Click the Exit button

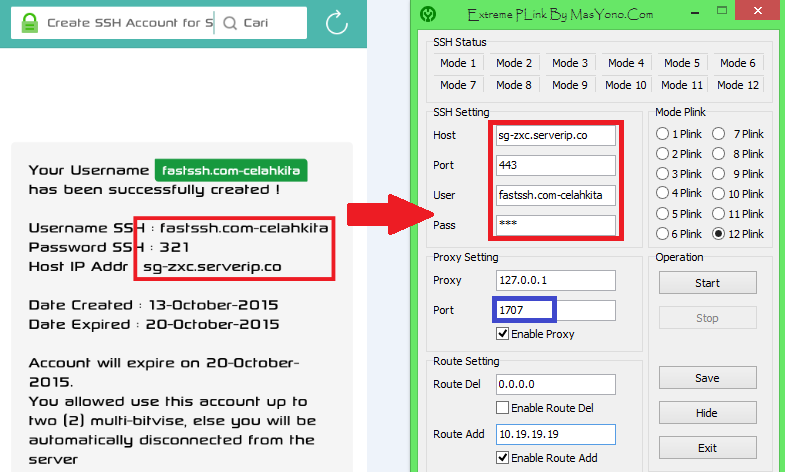pyautogui.click(x=707, y=448)
